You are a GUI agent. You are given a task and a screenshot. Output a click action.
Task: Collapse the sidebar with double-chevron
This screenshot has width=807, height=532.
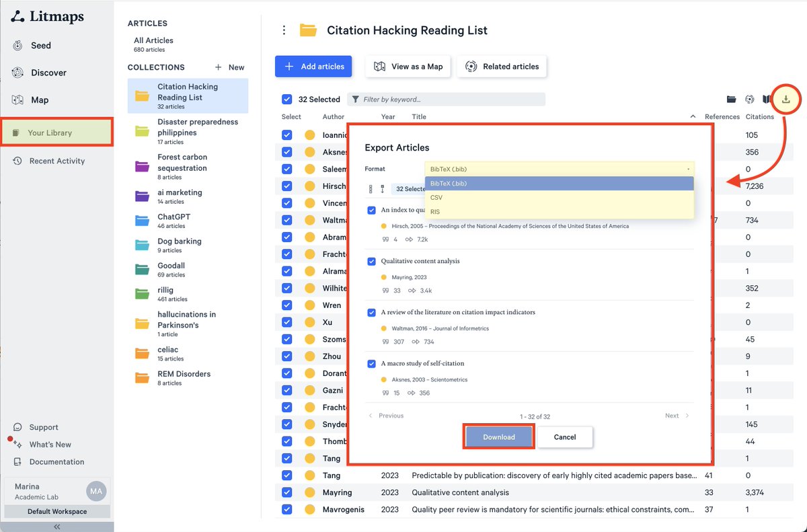tap(57, 527)
